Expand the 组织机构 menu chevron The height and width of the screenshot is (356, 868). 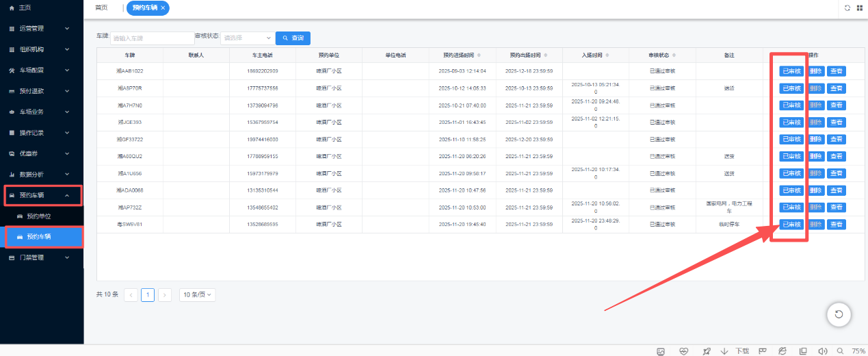point(67,49)
